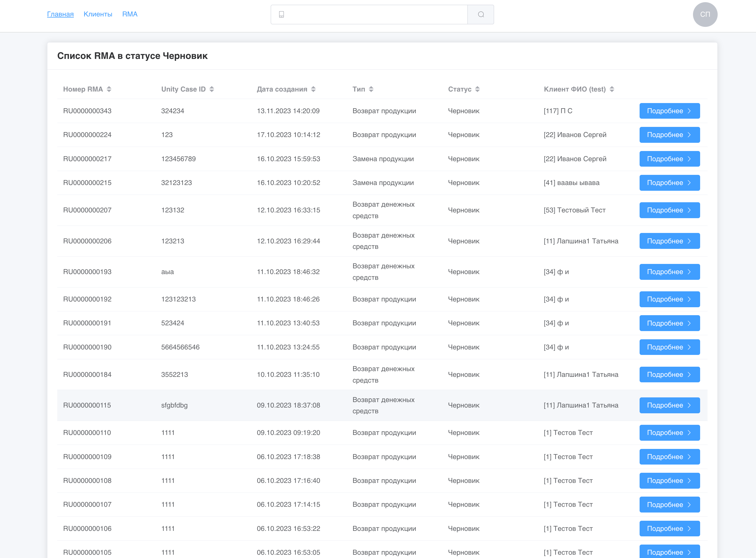Go to Главная page
The width and height of the screenshot is (756, 558).
pos(61,14)
